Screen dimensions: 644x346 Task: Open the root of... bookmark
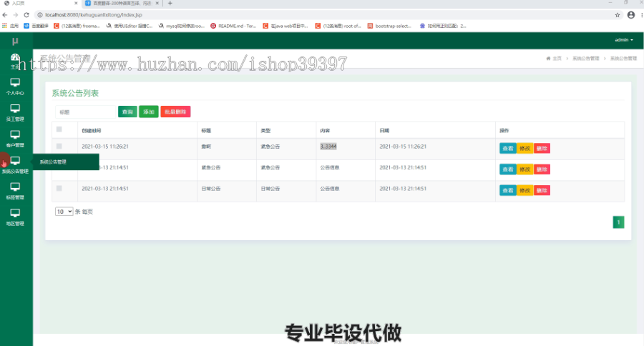[338, 26]
